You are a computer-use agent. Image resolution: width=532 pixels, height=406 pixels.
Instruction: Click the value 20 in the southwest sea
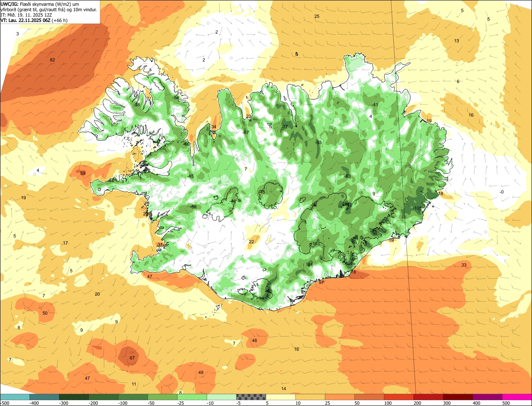coord(97,294)
